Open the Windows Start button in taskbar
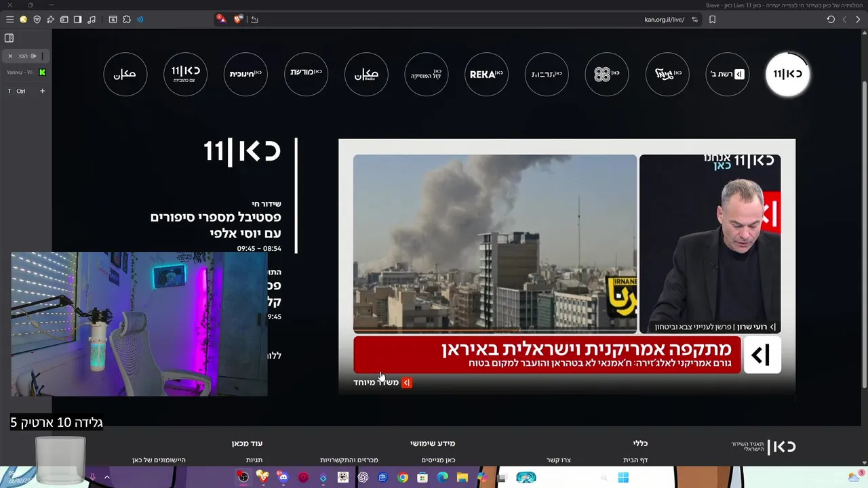This screenshot has height=488, width=868. pyautogui.click(x=623, y=478)
